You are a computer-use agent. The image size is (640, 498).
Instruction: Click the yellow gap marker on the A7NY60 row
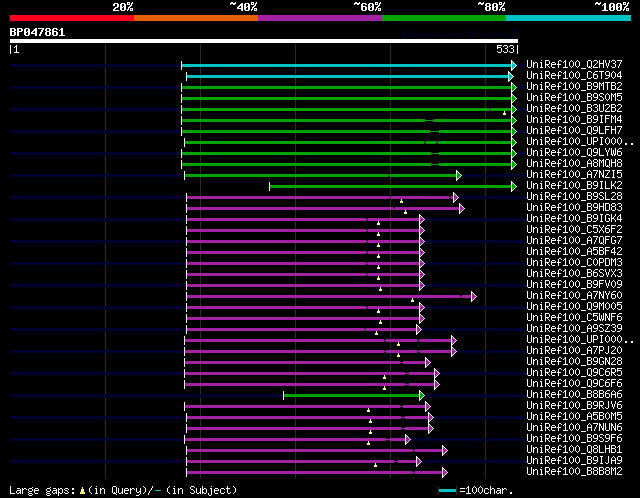click(412, 300)
